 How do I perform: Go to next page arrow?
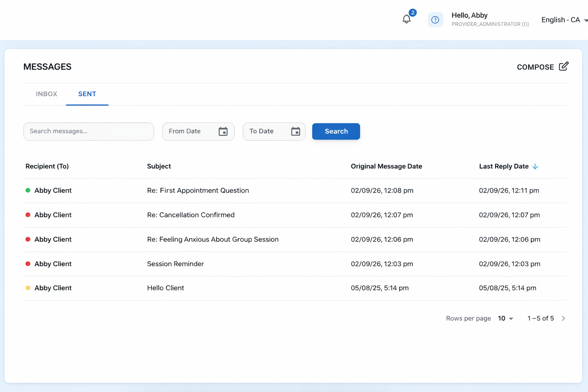563,318
